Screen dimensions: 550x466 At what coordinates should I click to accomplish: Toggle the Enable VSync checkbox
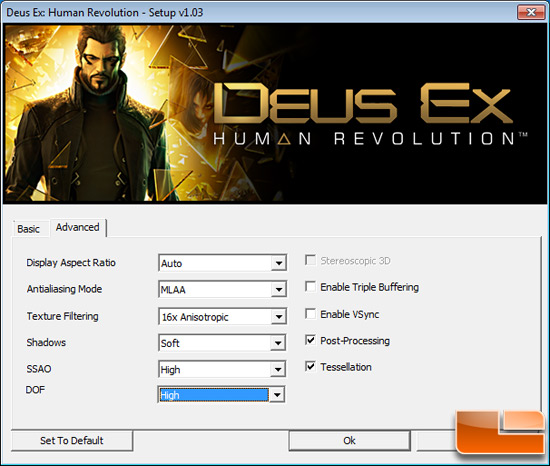[x=310, y=313]
